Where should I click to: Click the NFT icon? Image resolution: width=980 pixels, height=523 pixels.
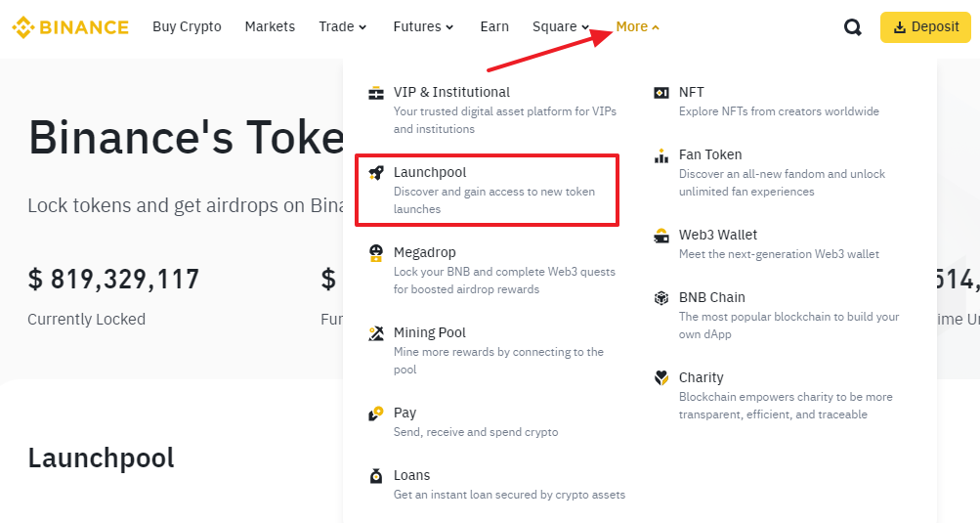(661, 93)
